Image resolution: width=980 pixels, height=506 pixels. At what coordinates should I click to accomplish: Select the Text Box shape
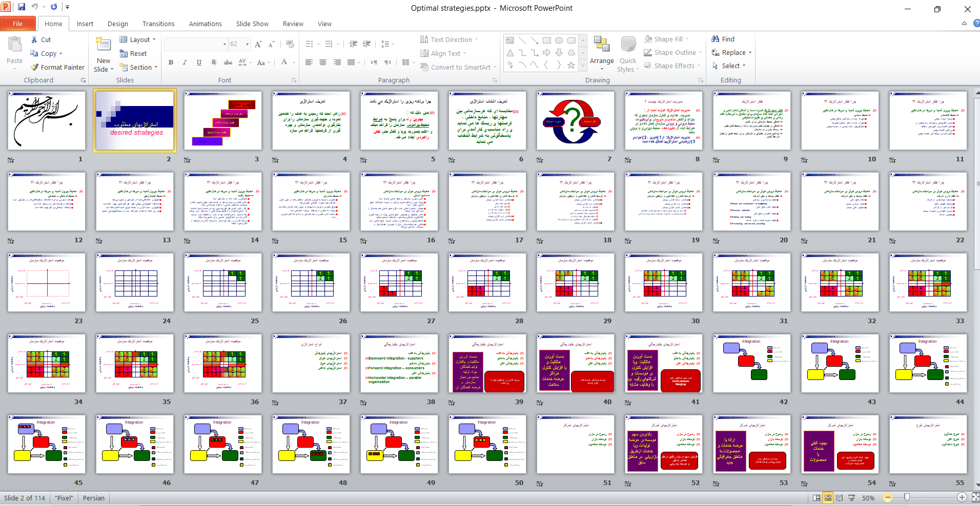point(510,40)
